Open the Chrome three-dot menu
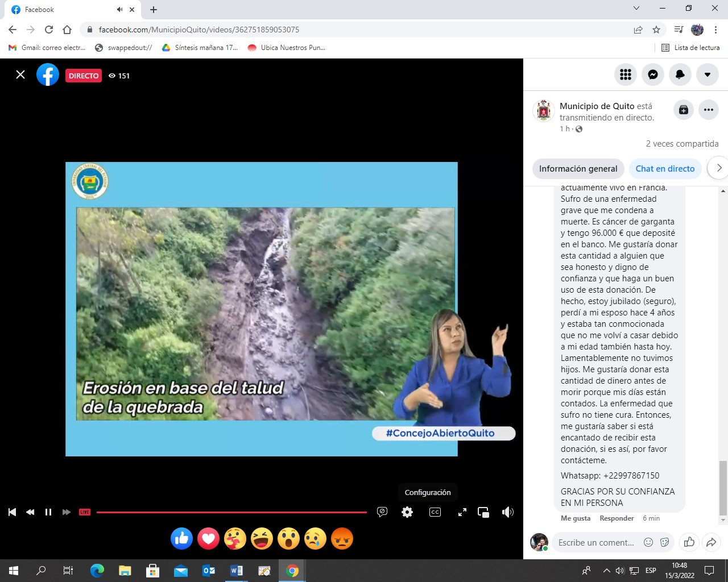Screen dimensions: 728x582 pos(715,30)
